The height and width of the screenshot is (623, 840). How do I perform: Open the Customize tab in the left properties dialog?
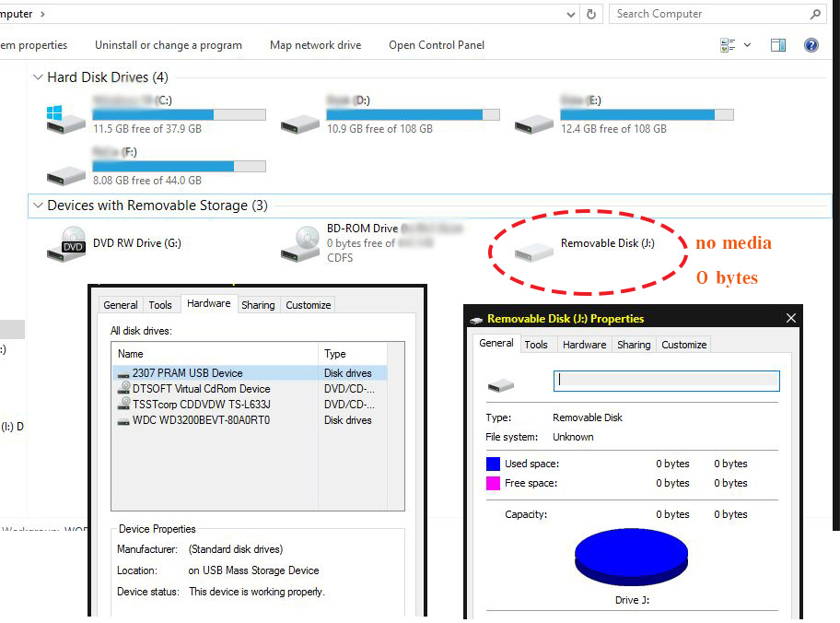pos(308,305)
